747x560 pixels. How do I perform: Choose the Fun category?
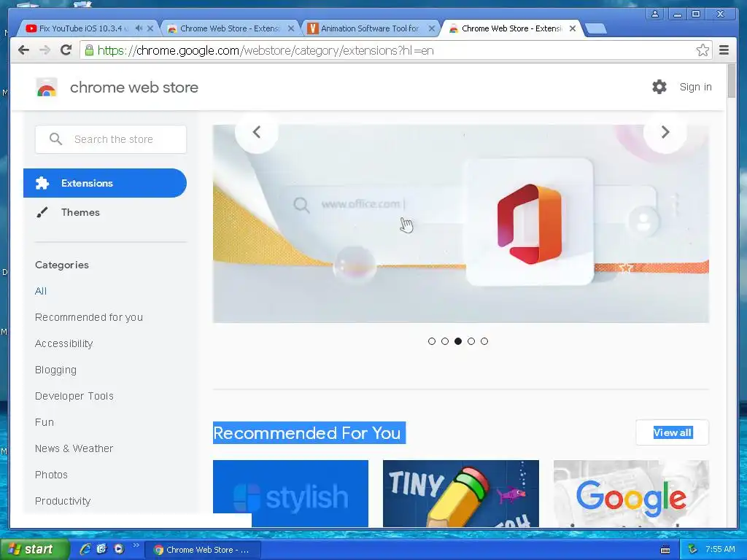point(44,422)
